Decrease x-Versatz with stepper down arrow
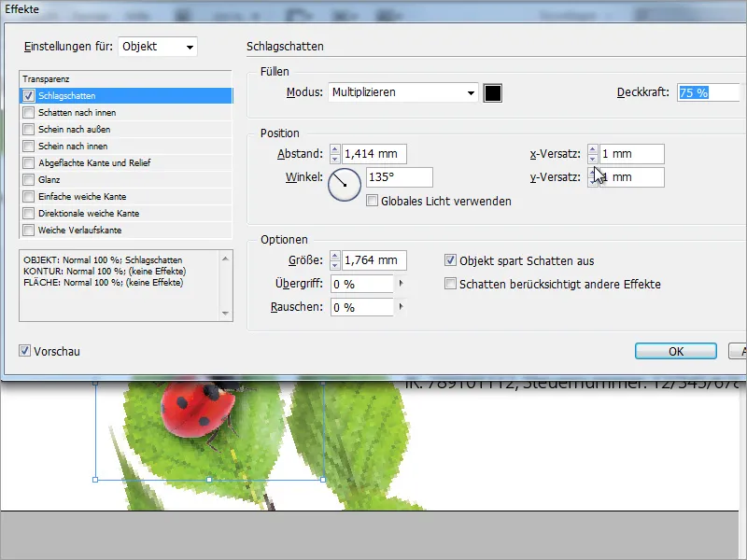The width and height of the screenshot is (747, 560). tap(593, 159)
